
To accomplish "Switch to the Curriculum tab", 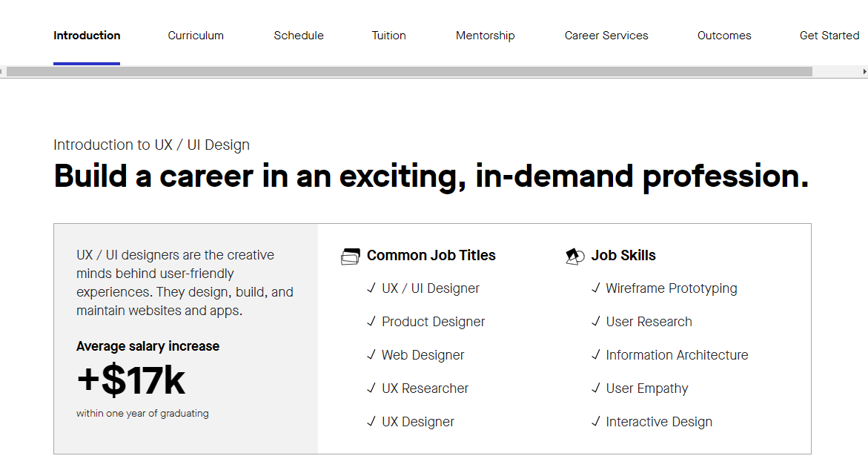I will point(196,35).
